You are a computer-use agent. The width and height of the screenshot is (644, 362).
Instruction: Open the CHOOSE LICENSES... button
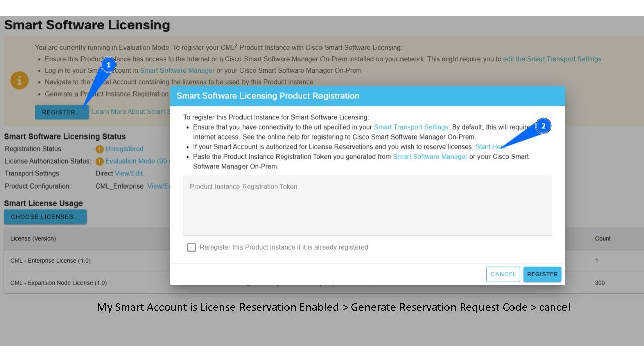pyautogui.click(x=45, y=217)
